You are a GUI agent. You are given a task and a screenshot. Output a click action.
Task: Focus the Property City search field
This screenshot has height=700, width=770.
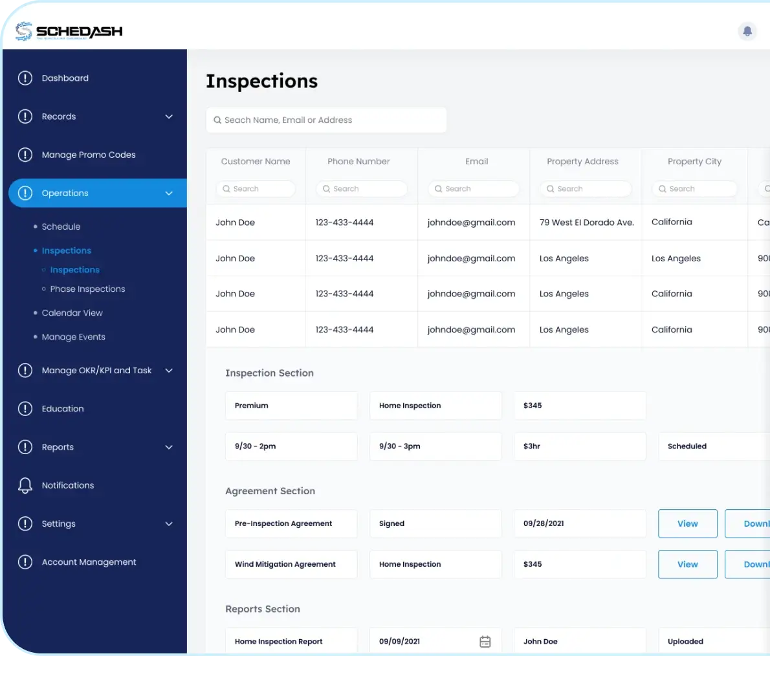(x=694, y=188)
